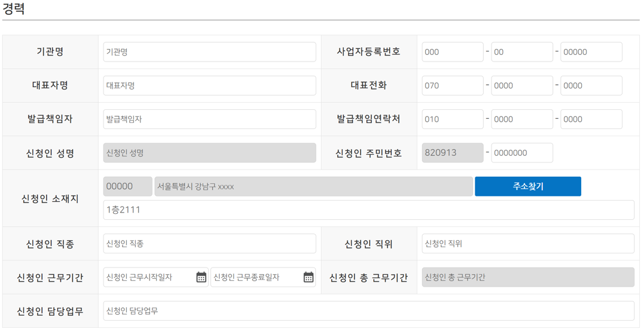Click the 신청인 근무시작일자 date field
644x332 pixels.
tap(155, 278)
